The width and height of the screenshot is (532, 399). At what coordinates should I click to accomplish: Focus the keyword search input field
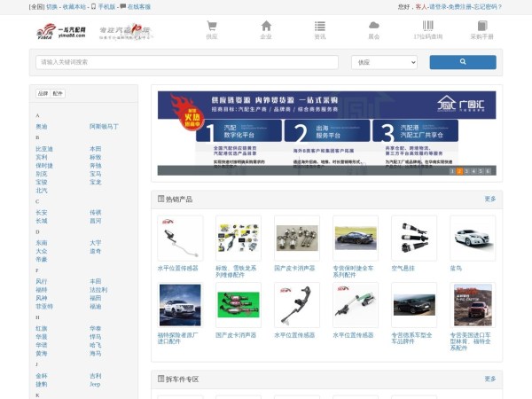point(187,63)
